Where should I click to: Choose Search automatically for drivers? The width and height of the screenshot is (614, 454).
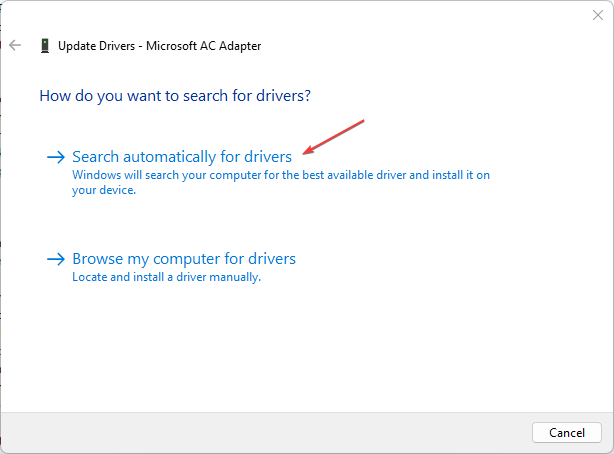pyautogui.click(x=182, y=157)
